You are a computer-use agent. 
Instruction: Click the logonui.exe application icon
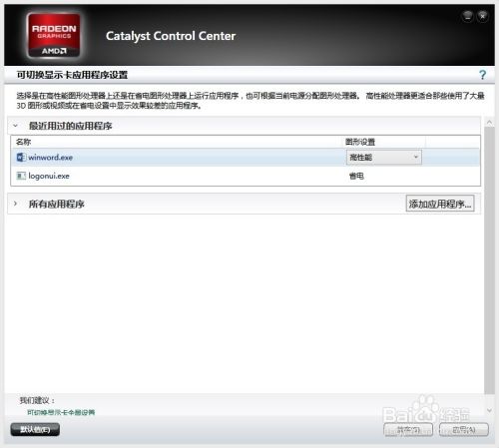pyautogui.click(x=21, y=176)
